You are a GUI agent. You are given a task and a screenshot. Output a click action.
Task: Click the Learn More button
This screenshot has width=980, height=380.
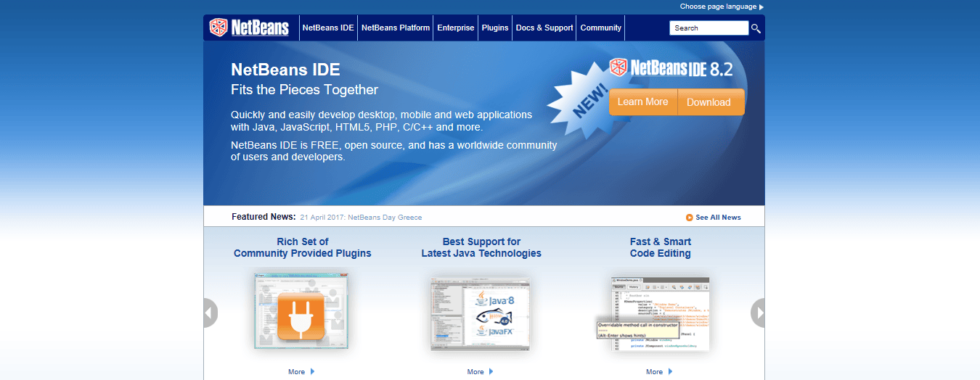coord(642,102)
